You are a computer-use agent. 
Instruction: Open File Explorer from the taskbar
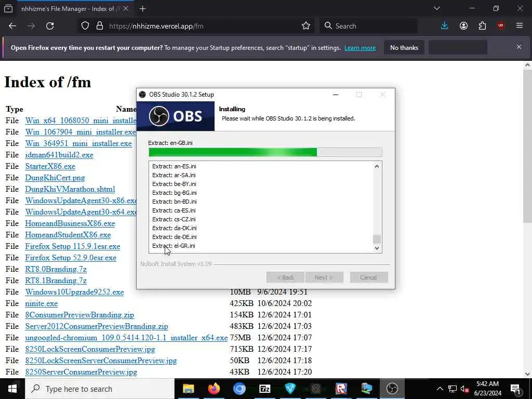click(188, 389)
